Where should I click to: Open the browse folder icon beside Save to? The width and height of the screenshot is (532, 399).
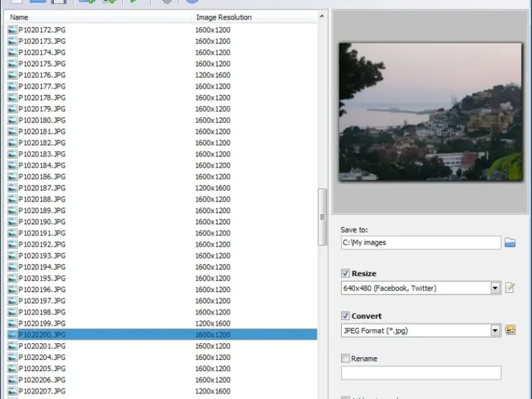pyautogui.click(x=509, y=243)
